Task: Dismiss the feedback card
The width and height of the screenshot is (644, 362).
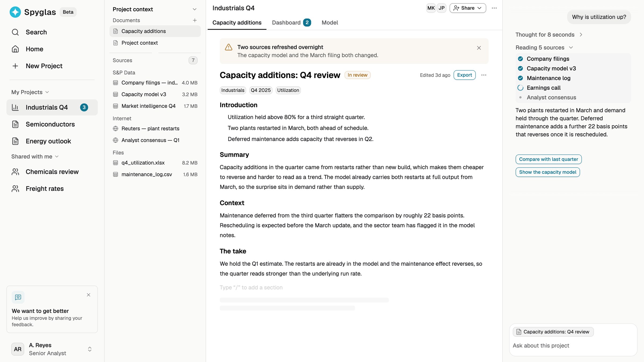Action: click(x=89, y=295)
